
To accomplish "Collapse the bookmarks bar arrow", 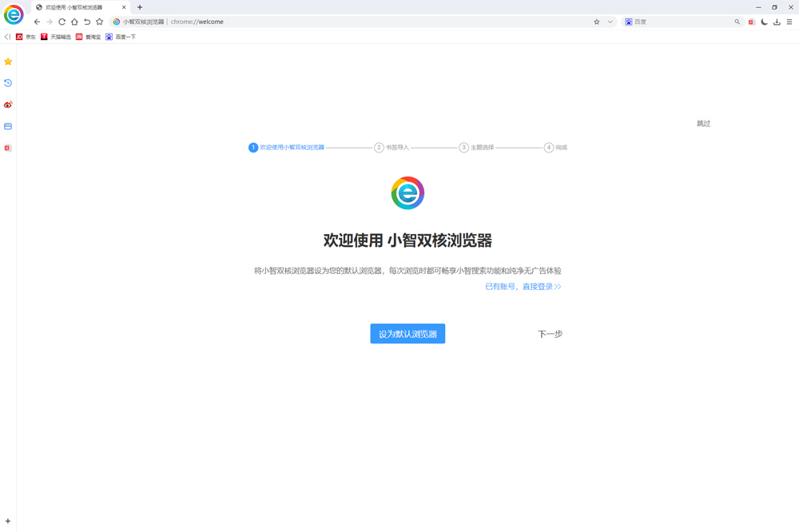I will coord(7,37).
